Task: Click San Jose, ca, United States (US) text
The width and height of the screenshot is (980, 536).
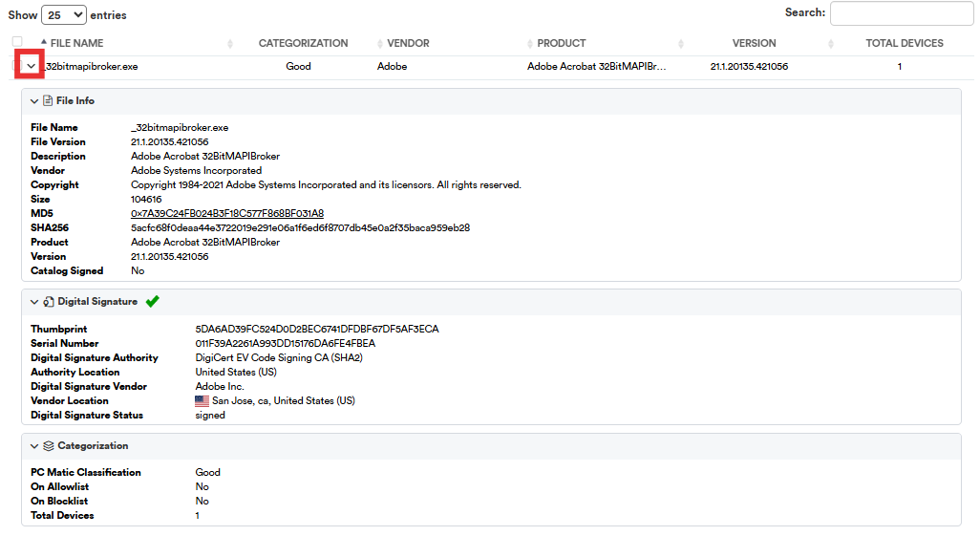Action: tap(283, 401)
